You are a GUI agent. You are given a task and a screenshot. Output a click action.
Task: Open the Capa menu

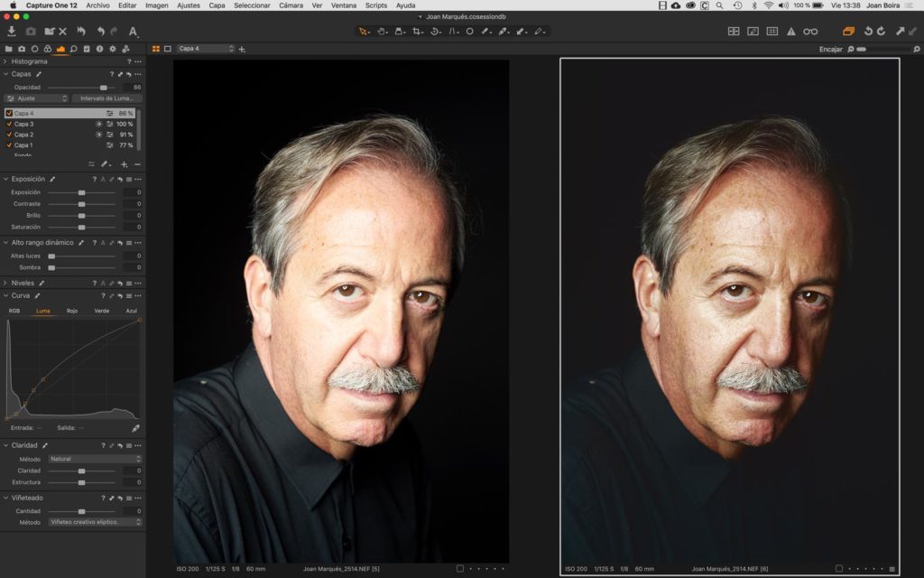217,5
